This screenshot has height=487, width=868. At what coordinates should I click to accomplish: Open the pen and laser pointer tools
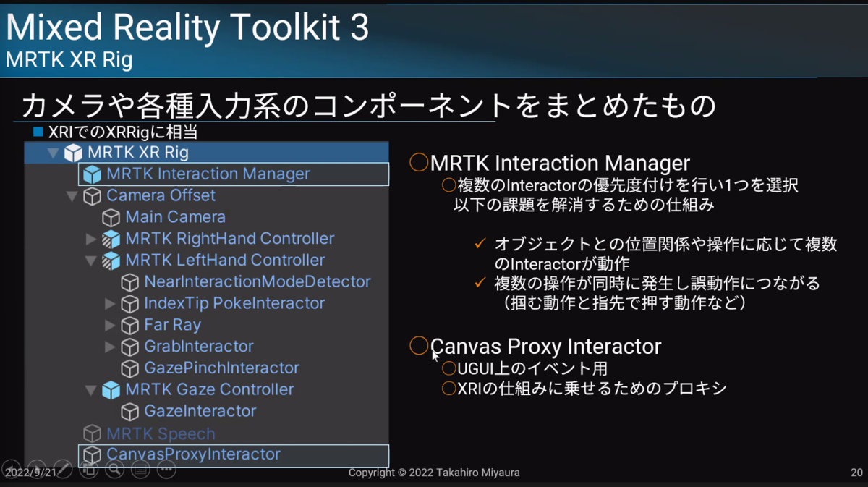tap(63, 469)
